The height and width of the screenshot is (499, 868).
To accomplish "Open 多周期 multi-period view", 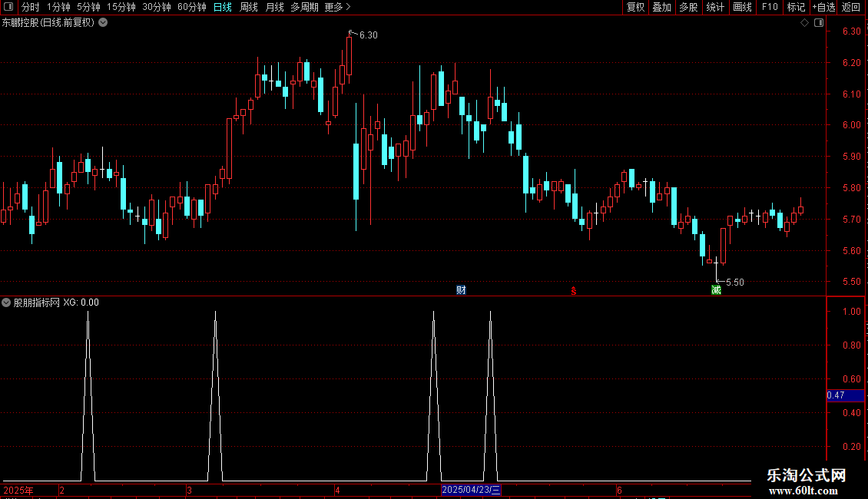I will pyautogui.click(x=304, y=7).
